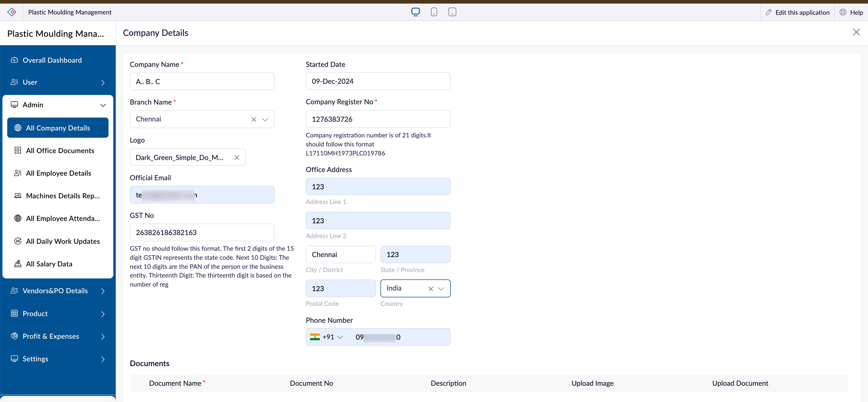Switch to mobile phone preview icon
The width and height of the screenshot is (868, 402).
tap(434, 12)
